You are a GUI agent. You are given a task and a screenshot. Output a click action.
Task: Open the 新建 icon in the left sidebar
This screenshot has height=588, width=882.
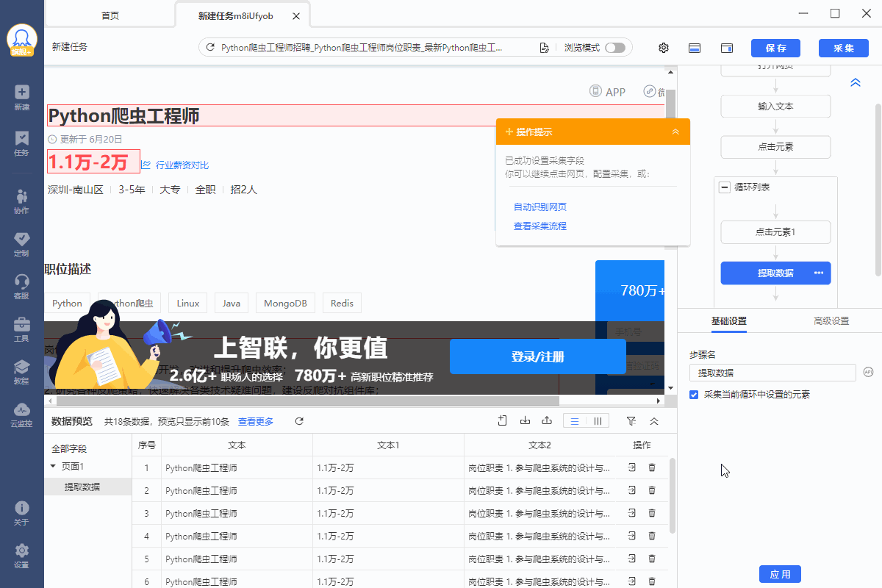[21, 97]
